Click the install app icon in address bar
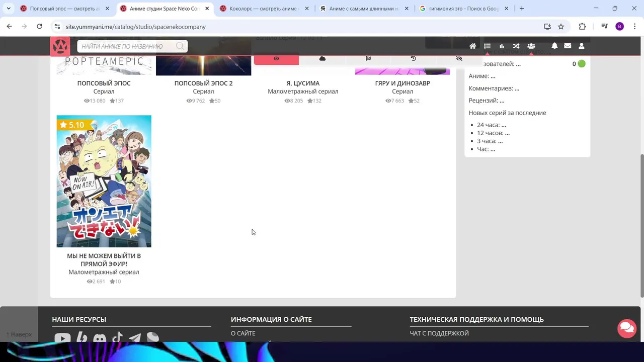 click(547, 27)
